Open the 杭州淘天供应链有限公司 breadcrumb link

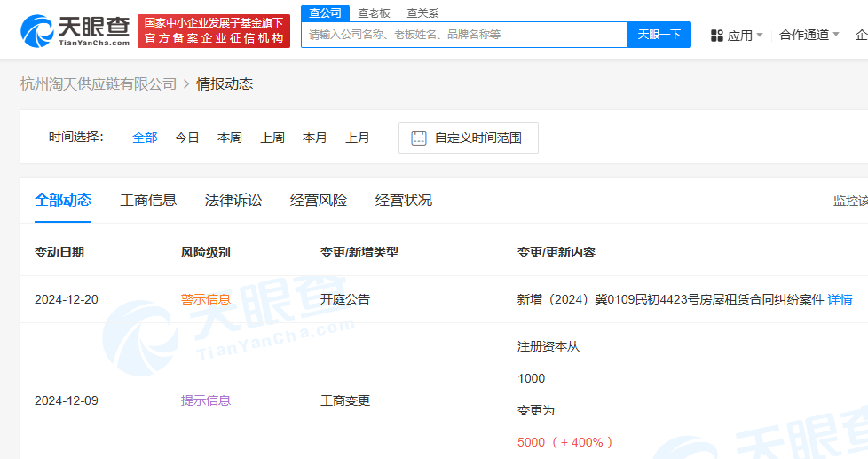pyautogui.click(x=99, y=83)
